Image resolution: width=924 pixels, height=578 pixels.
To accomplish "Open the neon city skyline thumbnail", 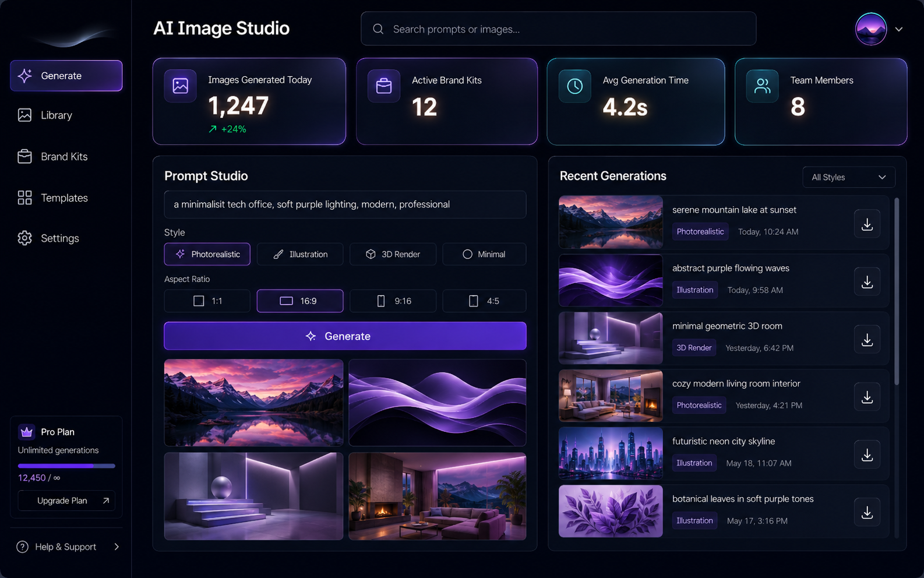I will [611, 453].
